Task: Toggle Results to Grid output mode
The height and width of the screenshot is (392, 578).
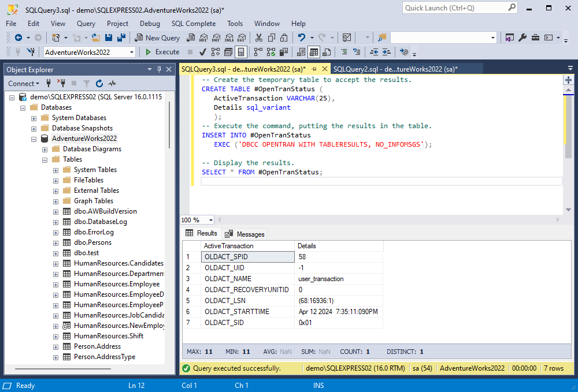Action: click(x=314, y=52)
